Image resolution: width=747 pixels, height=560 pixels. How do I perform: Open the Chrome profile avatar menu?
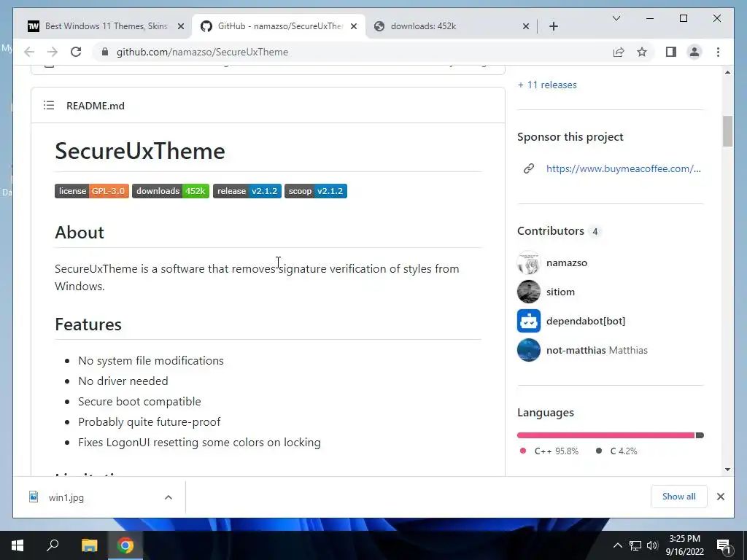694,52
